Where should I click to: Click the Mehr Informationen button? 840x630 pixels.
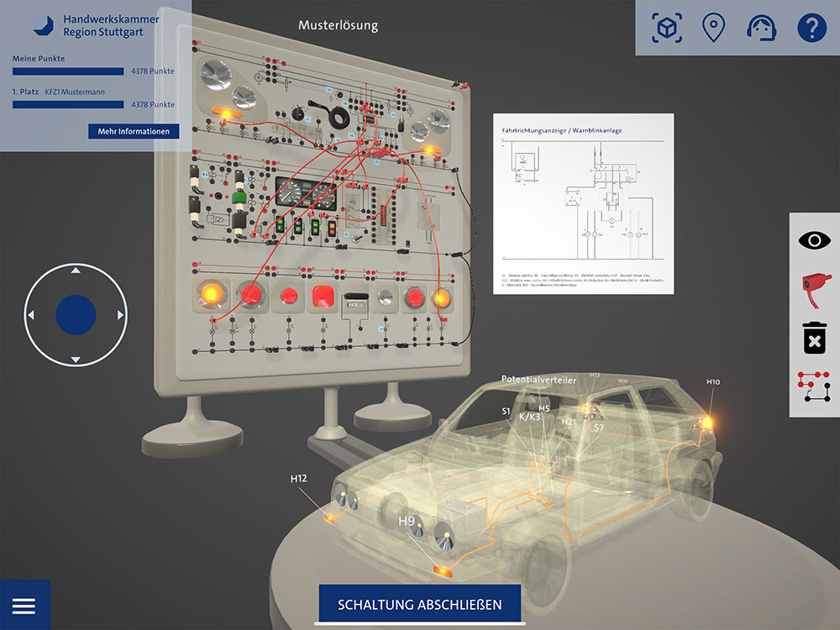pos(134,131)
